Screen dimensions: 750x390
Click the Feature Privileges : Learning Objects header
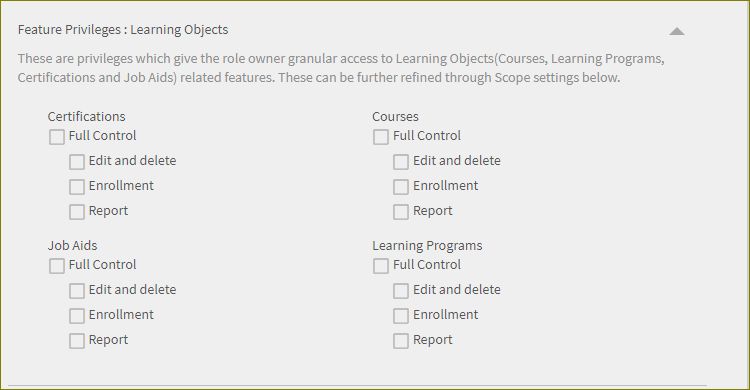[123, 30]
